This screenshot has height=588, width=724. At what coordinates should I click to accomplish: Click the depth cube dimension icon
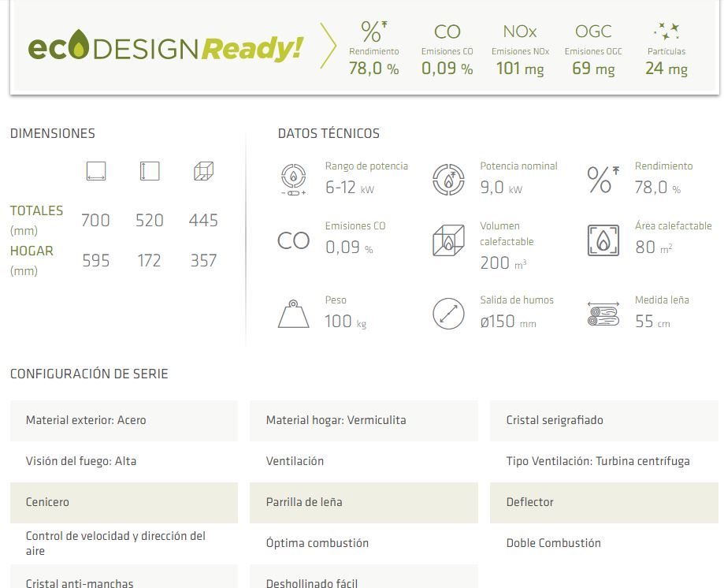[203, 171]
